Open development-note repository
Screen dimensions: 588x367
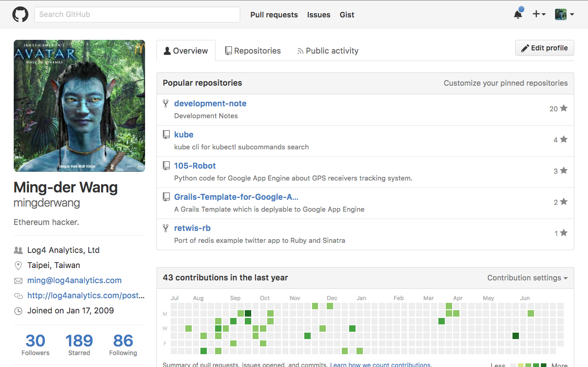tap(210, 104)
